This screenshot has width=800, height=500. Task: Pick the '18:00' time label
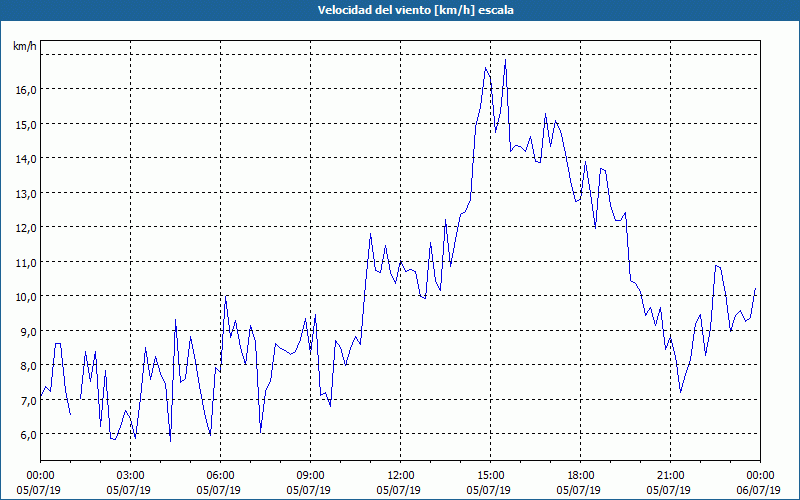(581, 476)
